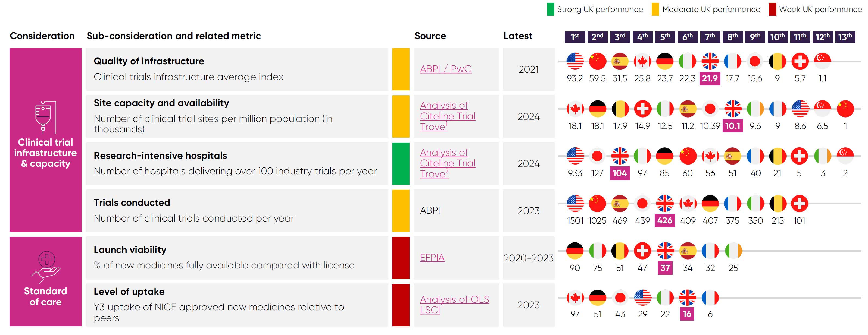Click the green Strong UK performance legend swatch
This screenshot has height=335, width=868.
click(x=550, y=10)
